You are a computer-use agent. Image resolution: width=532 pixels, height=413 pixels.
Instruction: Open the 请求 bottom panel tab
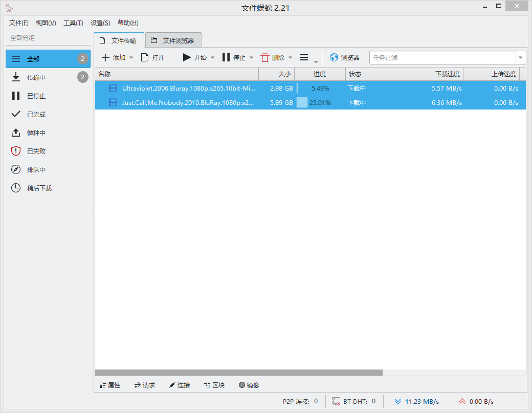(145, 385)
